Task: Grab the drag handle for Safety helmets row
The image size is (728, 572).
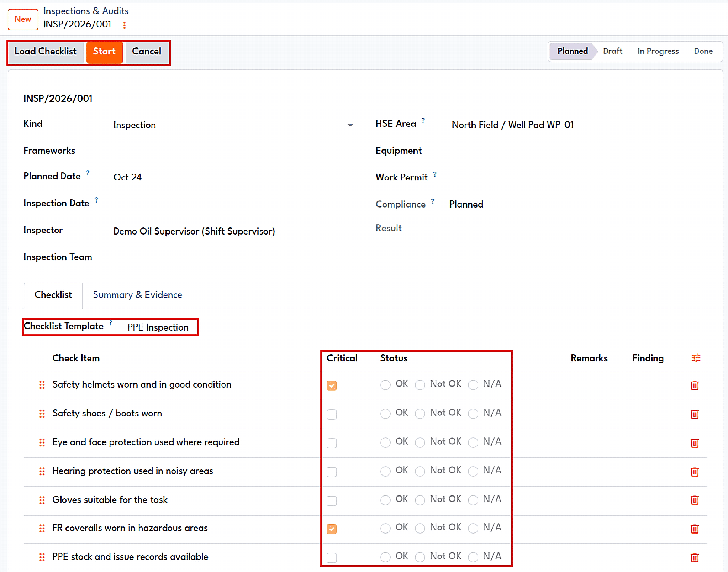Action: tap(42, 385)
